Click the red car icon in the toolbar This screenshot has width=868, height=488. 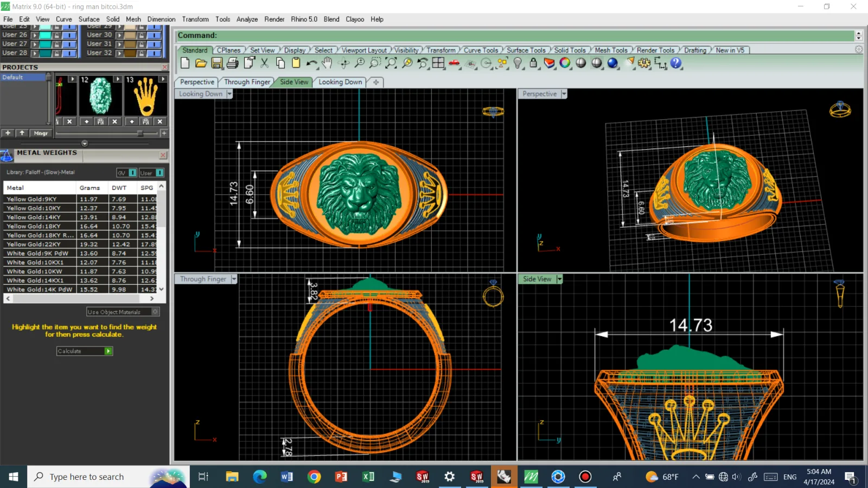pos(454,63)
